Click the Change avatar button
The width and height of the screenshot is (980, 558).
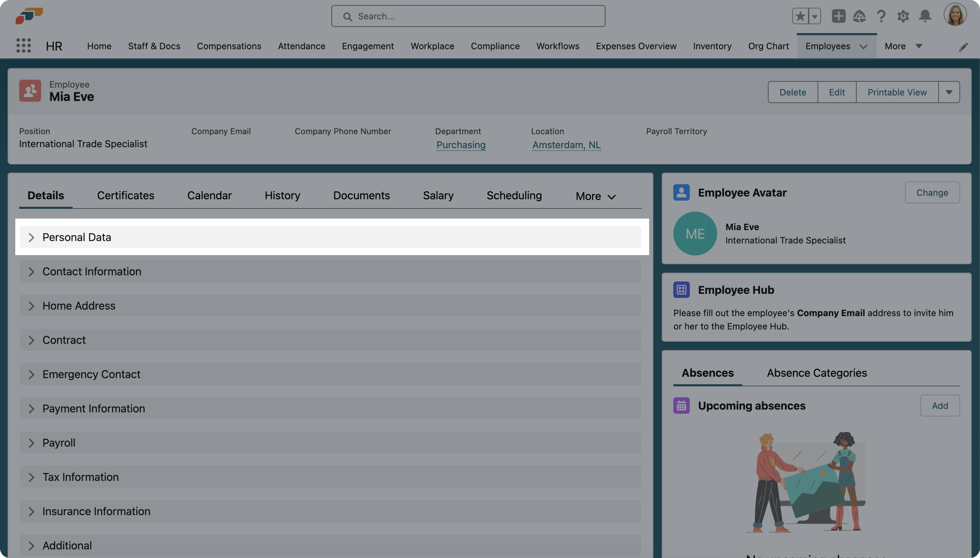click(932, 192)
